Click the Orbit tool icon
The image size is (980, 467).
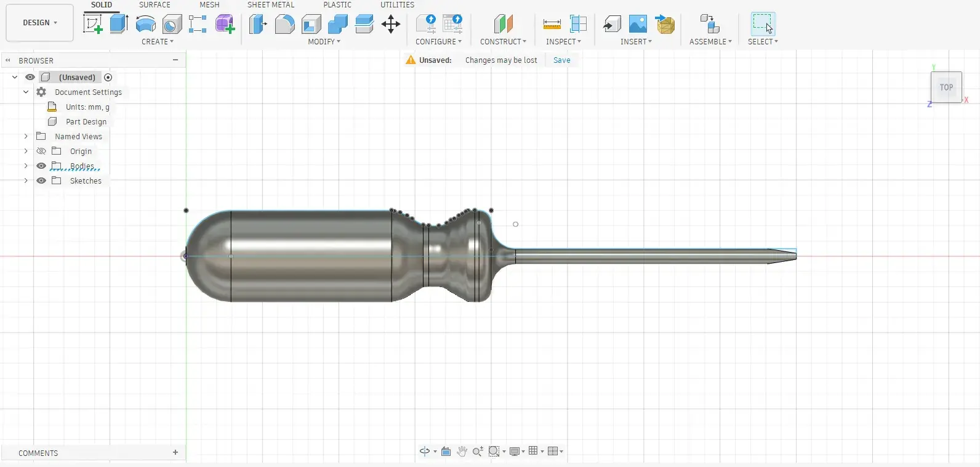point(425,452)
